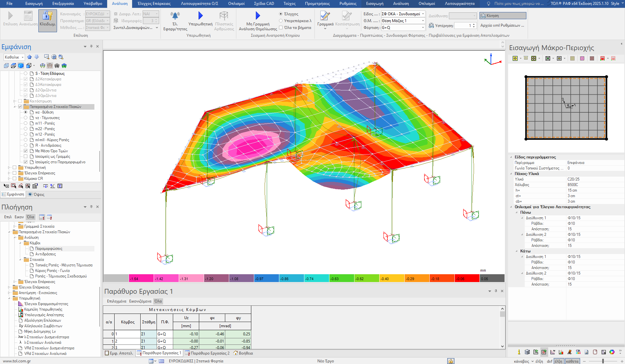Click the pink crossed grid icon
Viewport: 625px width, 364px height.
(582, 59)
